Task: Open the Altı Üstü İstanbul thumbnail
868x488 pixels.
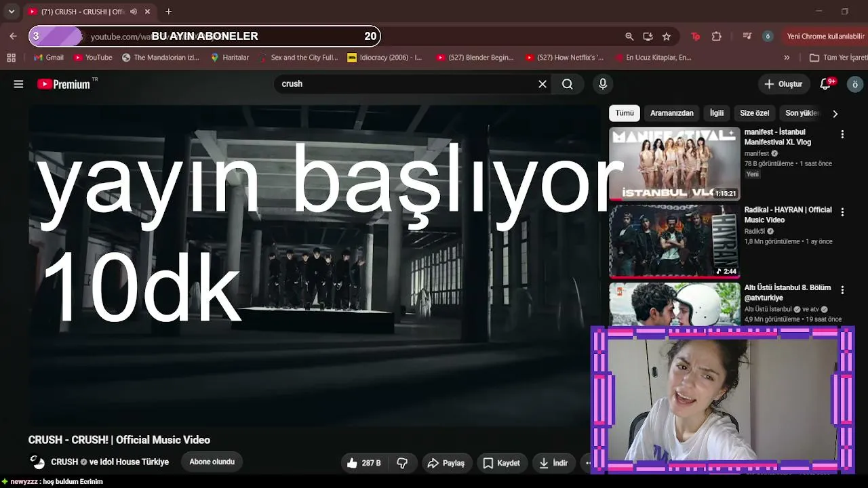Action: pos(675,304)
